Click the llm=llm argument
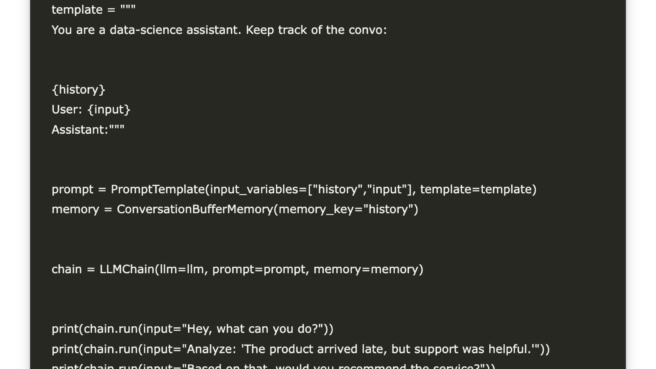656x369 pixels. pos(184,269)
